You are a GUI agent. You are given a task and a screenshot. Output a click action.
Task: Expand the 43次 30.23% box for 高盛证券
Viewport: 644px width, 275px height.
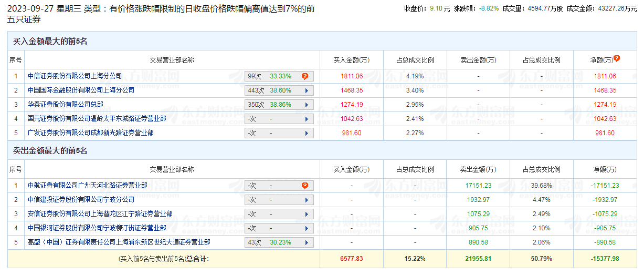[279, 242]
